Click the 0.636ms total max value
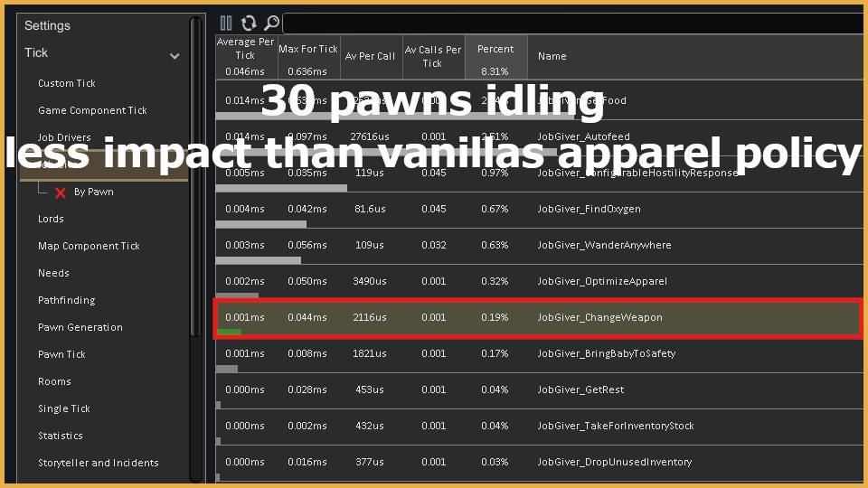 307,71
